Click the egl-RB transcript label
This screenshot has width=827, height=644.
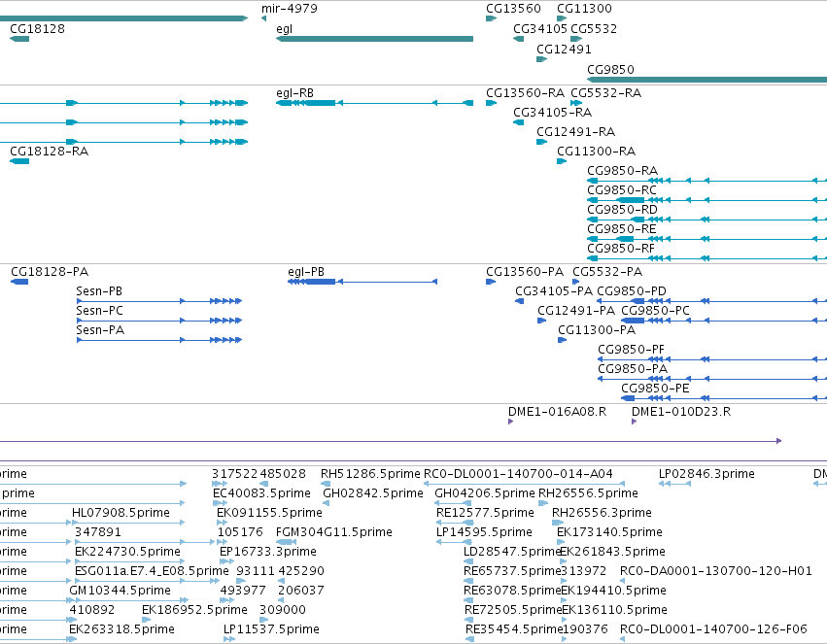(x=294, y=93)
